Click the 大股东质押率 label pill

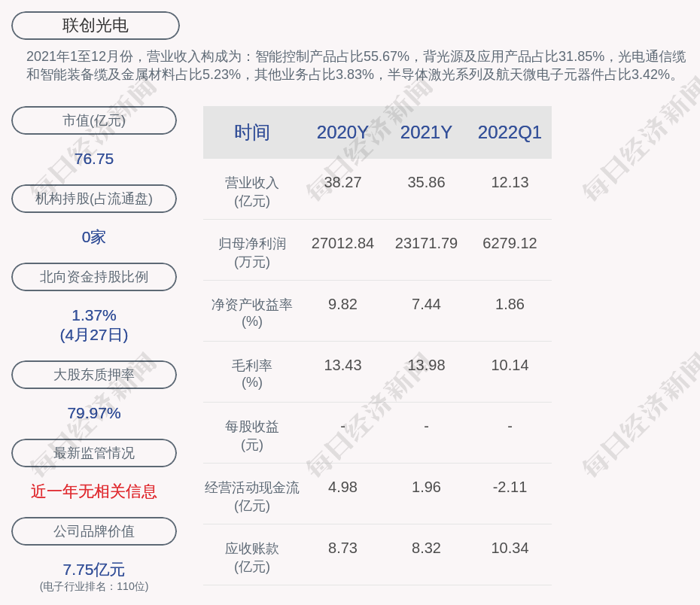coord(94,374)
